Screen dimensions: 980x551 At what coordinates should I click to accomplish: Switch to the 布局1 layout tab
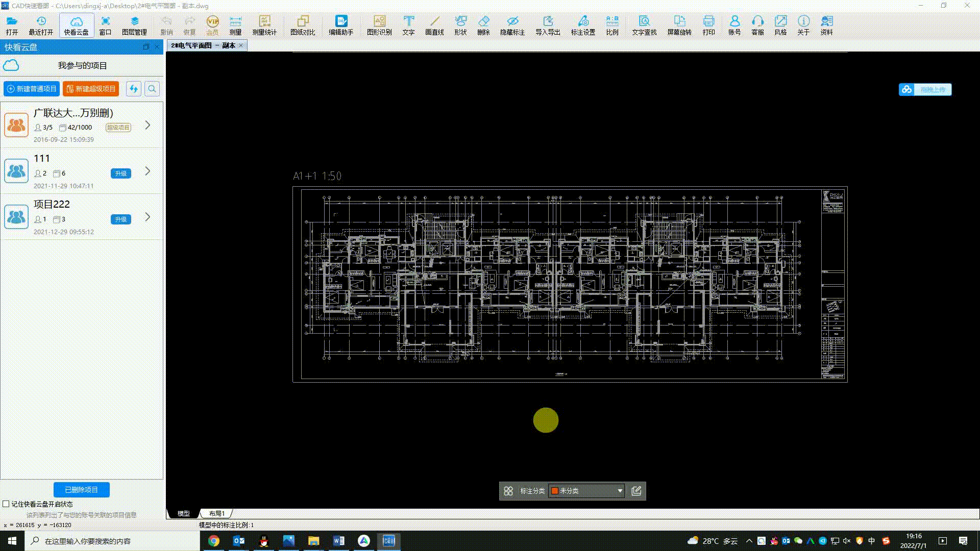coord(217,513)
